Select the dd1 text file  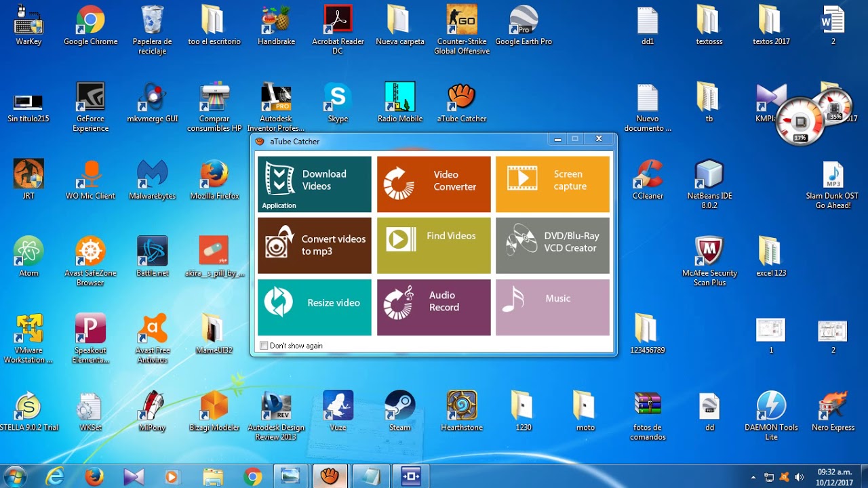(648, 26)
